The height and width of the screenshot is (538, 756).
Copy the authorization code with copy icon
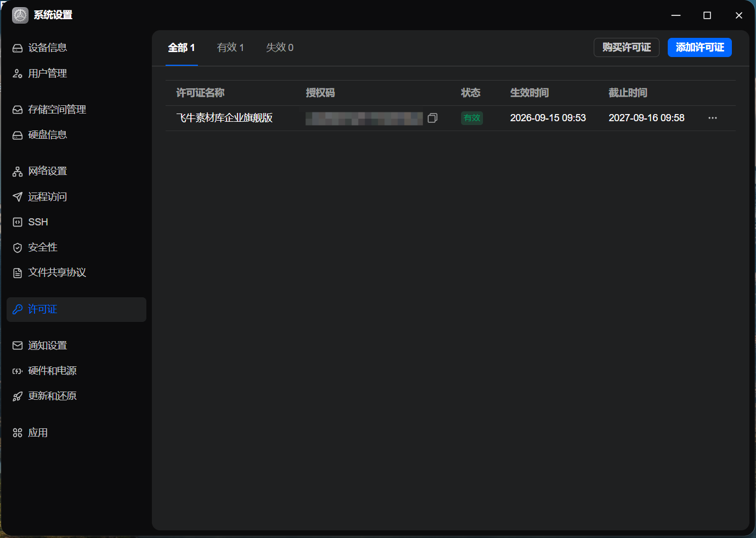click(x=433, y=118)
